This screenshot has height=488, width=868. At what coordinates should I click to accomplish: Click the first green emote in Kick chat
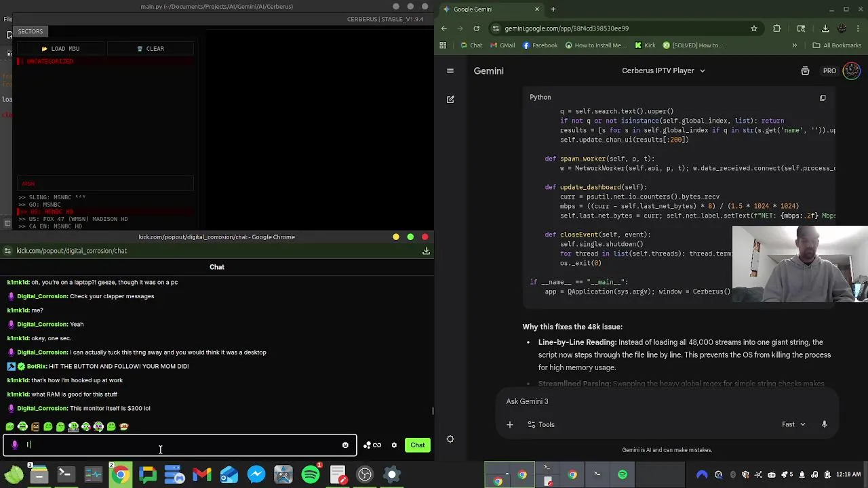click(9, 427)
